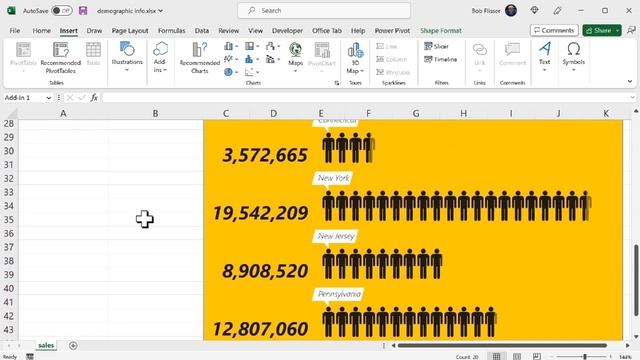The image size is (640, 360).
Task: Adjust the zoom slider
Action: (584, 356)
